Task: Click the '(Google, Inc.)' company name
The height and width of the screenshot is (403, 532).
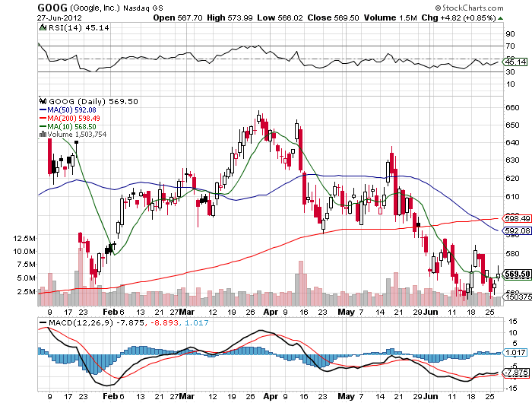Action: click(x=95, y=8)
